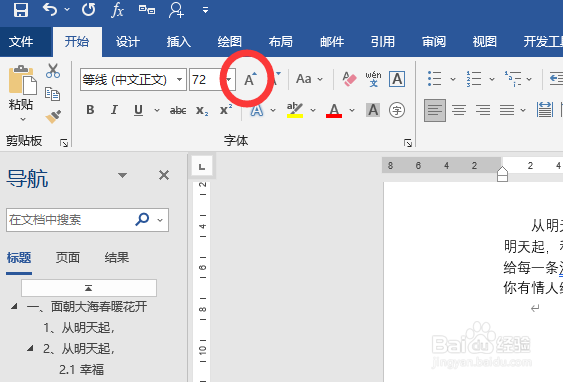Undo the last action
Image resolution: width=563 pixels, height=382 pixels.
coord(50,10)
